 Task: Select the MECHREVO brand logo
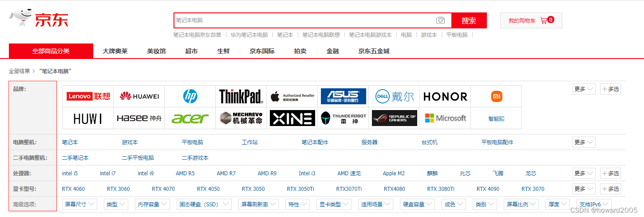coord(241,118)
